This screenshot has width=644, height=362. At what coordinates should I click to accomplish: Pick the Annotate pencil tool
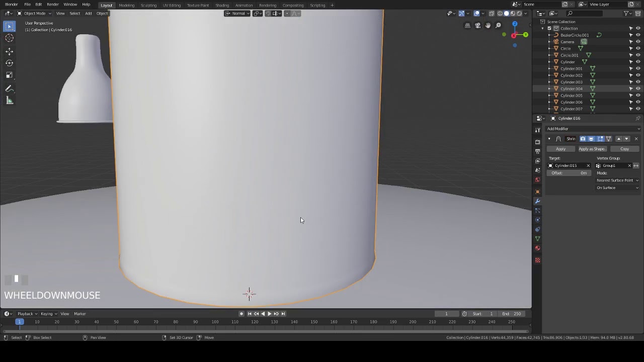coord(9,88)
